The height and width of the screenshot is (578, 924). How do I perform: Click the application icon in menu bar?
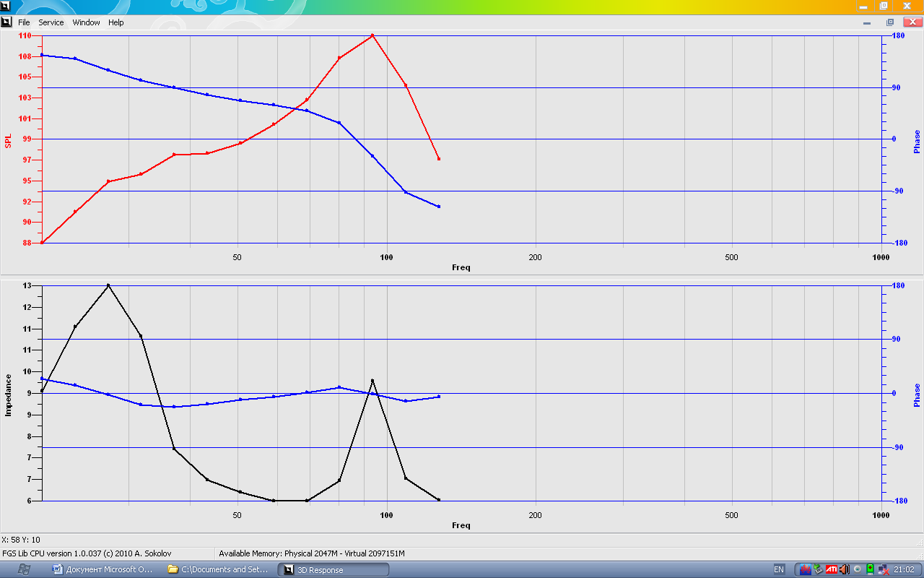click(x=6, y=22)
